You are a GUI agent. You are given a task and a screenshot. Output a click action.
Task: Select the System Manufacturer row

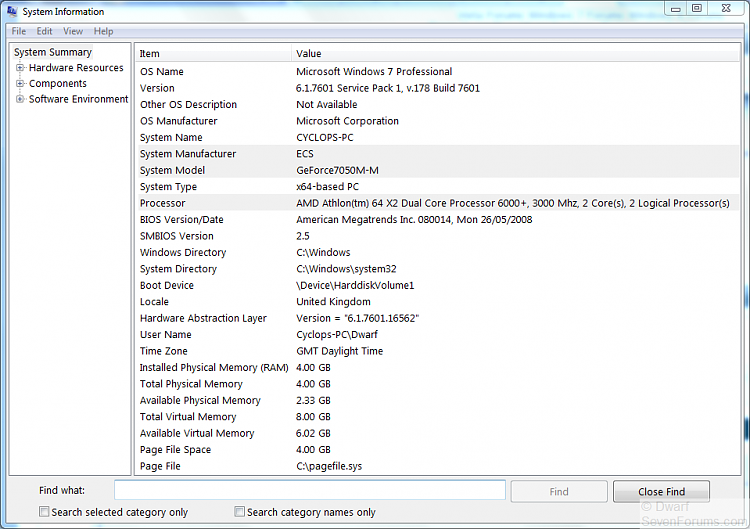point(438,154)
